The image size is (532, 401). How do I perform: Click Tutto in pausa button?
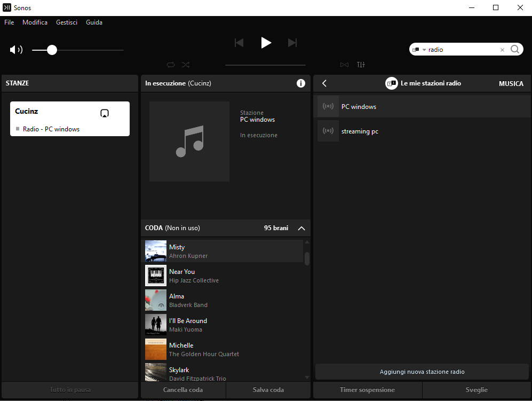tap(70, 390)
